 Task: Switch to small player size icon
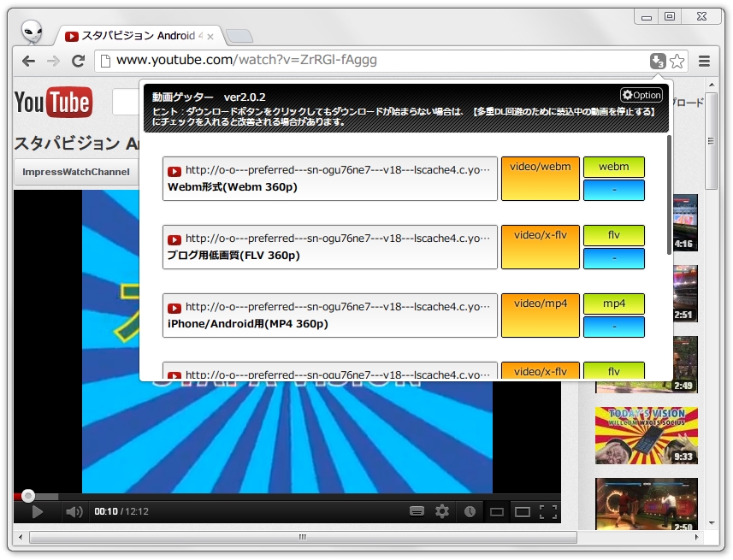pyautogui.click(x=496, y=512)
